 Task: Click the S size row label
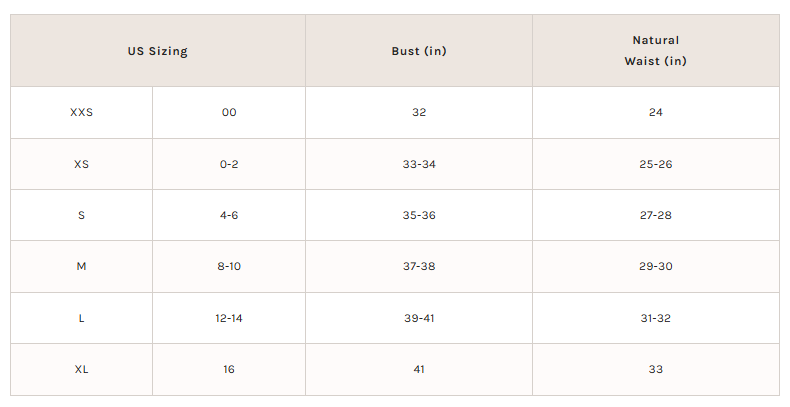point(82,216)
